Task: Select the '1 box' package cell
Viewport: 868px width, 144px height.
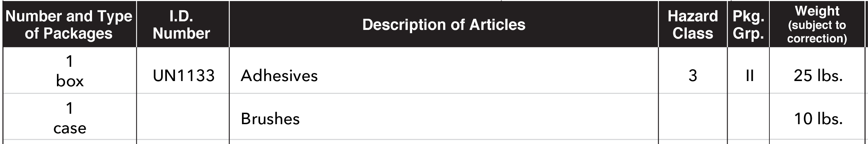Action: coord(70,71)
